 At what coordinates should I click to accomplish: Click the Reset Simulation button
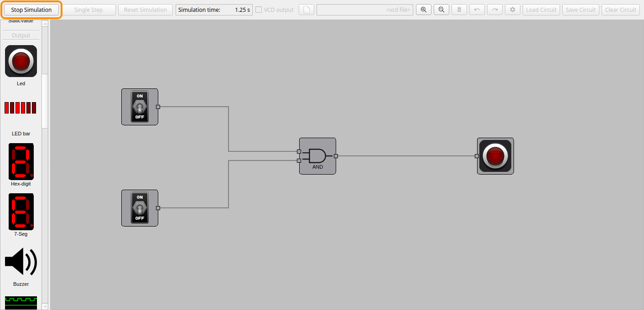[x=145, y=10]
